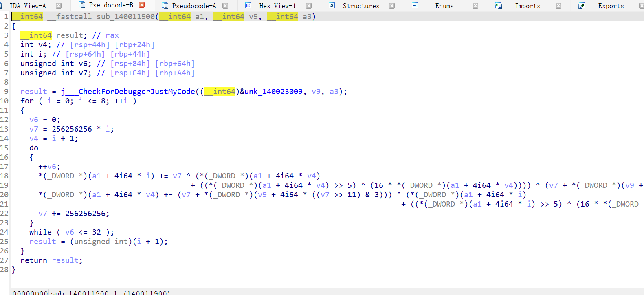Go to the Exports tab
Viewport: 644px width, 295px height.
pyautogui.click(x=611, y=6)
